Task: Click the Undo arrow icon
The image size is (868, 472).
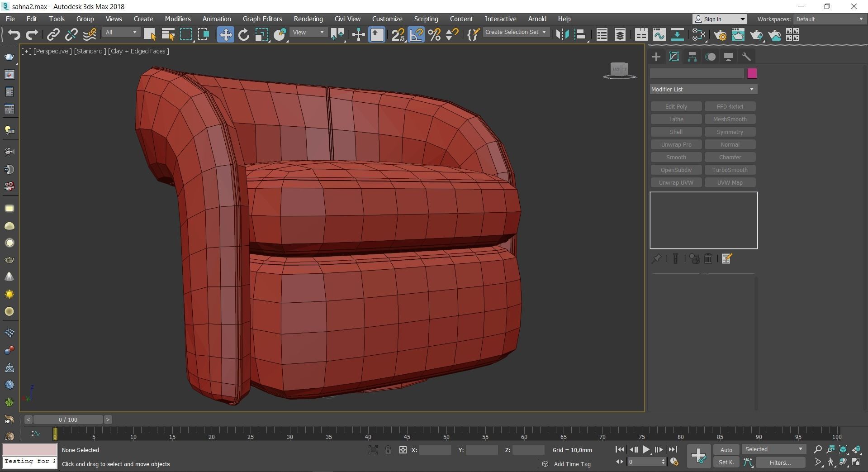Action: click(14, 35)
